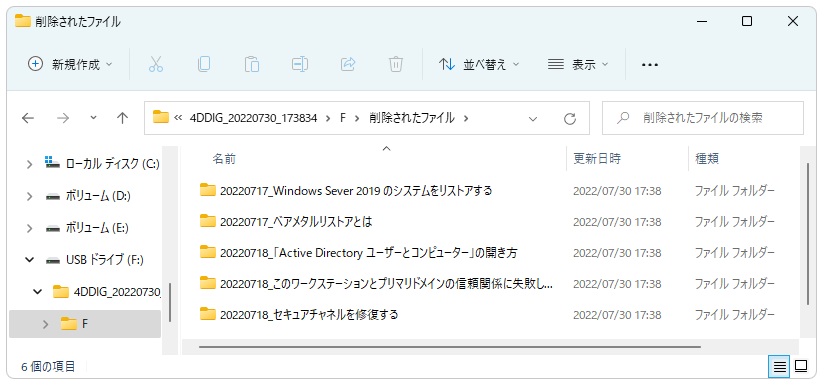Click folder icon of Windows Sever 2019 row

pos(208,189)
